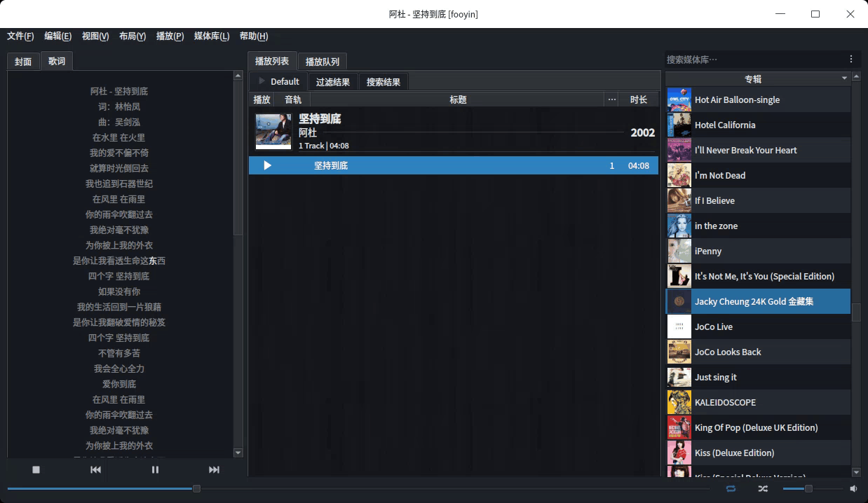Click the KALEIDOSCOPE cover art thumbnail
The height and width of the screenshot is (503, 868).
tap(679, 402)
